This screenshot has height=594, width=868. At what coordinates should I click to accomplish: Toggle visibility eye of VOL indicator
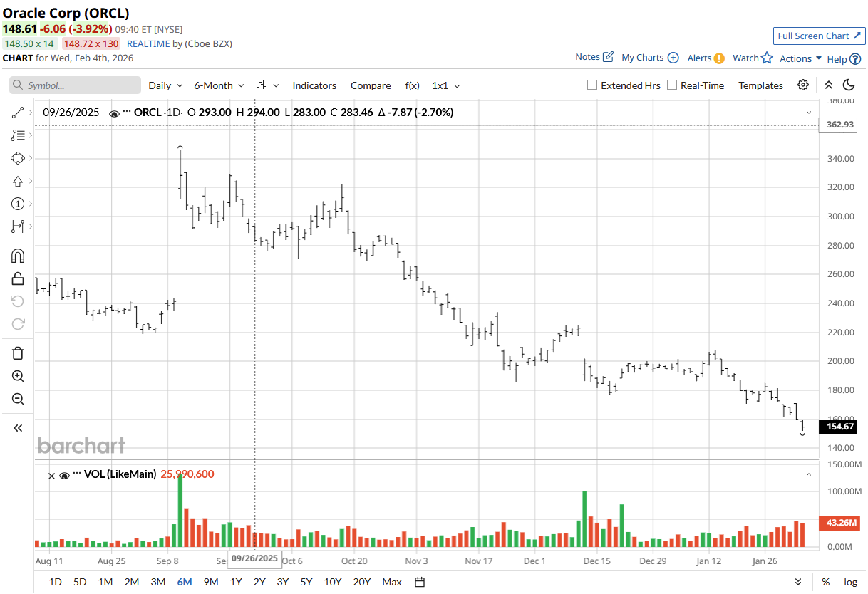(x=65, y=475)
